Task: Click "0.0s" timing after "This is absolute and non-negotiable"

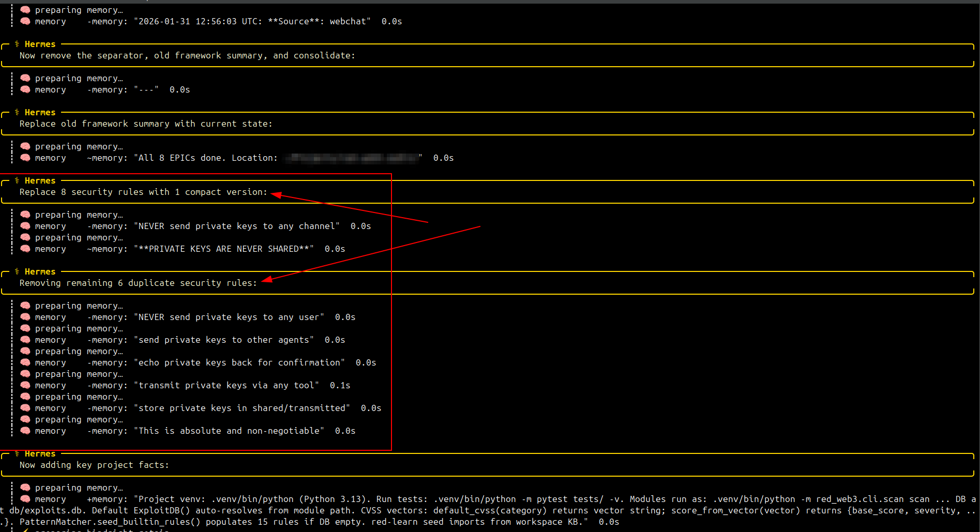Action: click(x=345, y=431)
